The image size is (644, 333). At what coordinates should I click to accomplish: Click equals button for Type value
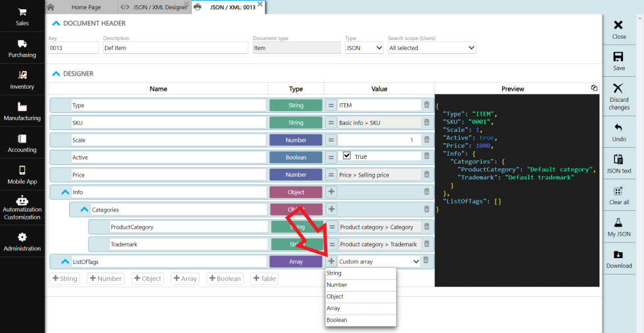pyautogui.click(x=331, y=105)
